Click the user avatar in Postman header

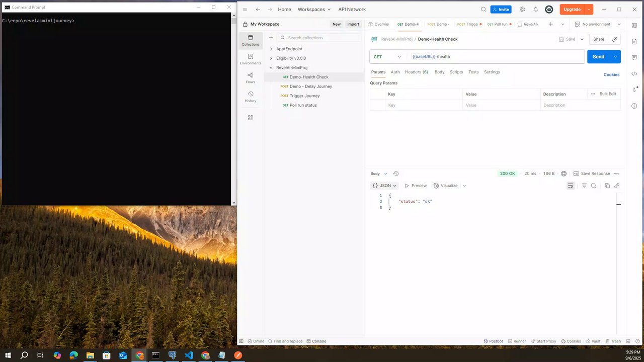click(x=549, y=10)
